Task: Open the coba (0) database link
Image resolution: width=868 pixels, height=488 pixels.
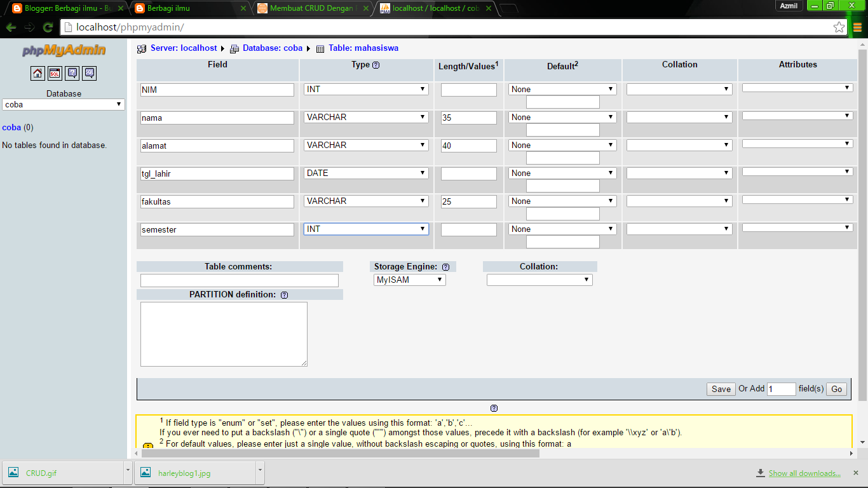Action: 11,127
